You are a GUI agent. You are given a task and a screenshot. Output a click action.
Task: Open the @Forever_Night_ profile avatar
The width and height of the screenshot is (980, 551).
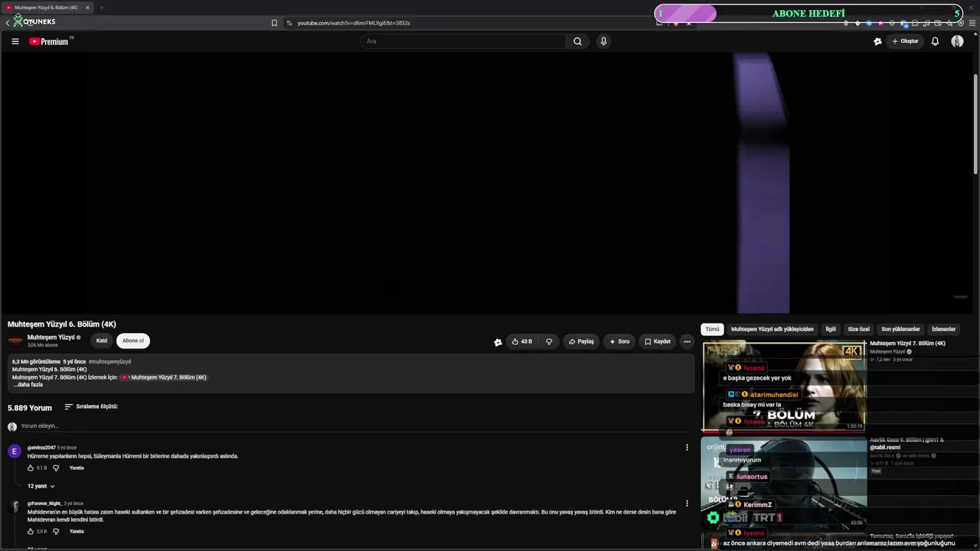15,507
